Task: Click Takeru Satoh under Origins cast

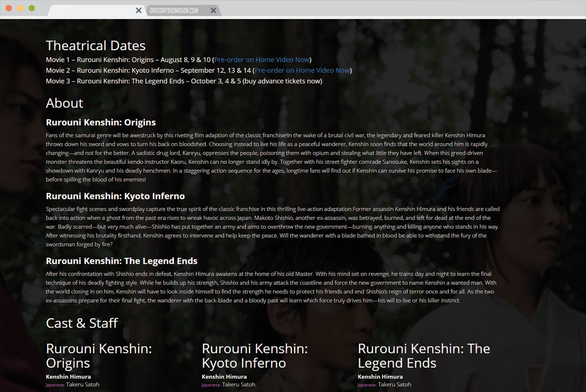Action: [x=83, y=384]
